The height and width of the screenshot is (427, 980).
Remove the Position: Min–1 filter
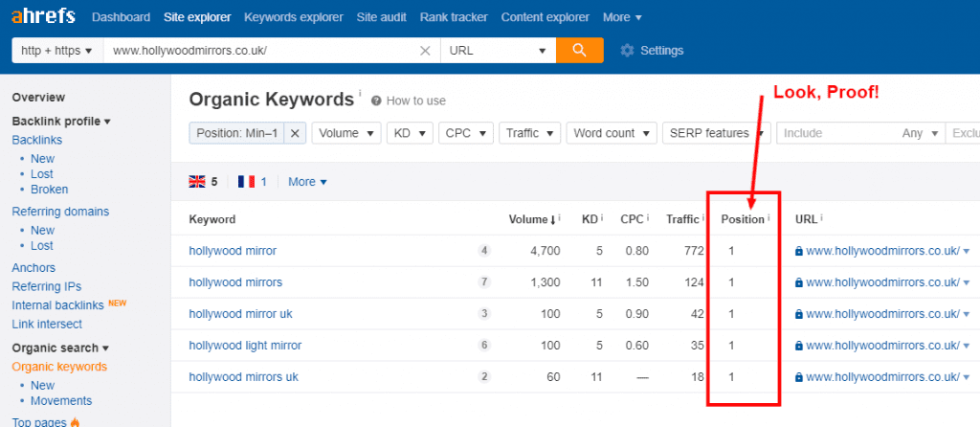295,133
